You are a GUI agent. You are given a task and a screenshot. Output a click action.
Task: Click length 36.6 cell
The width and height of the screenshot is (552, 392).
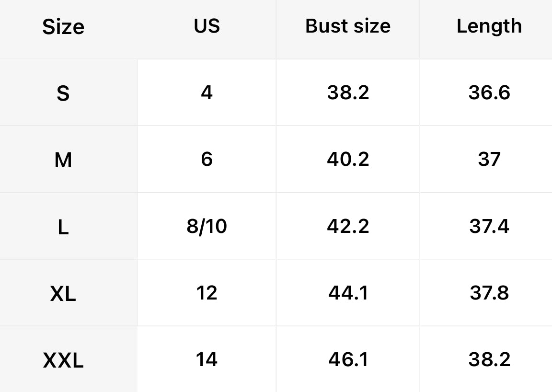pyautogui.click(x=489, y=92)
